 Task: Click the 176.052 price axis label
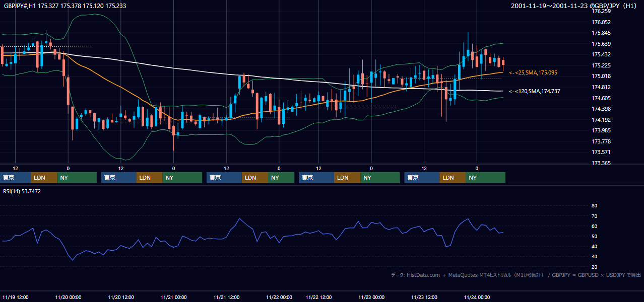click(602, 22)
